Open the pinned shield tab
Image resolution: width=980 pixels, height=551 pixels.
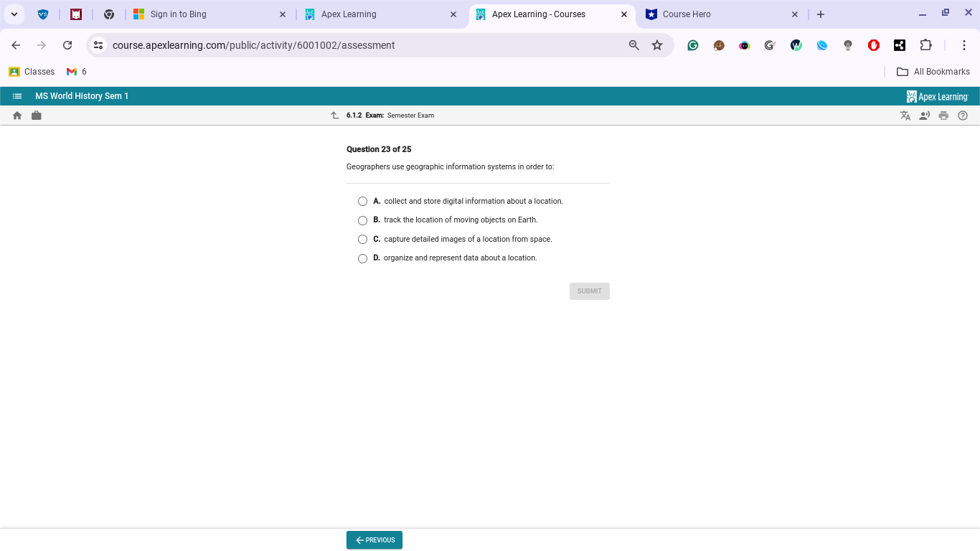pyautogui.click(x=43, y=14)
